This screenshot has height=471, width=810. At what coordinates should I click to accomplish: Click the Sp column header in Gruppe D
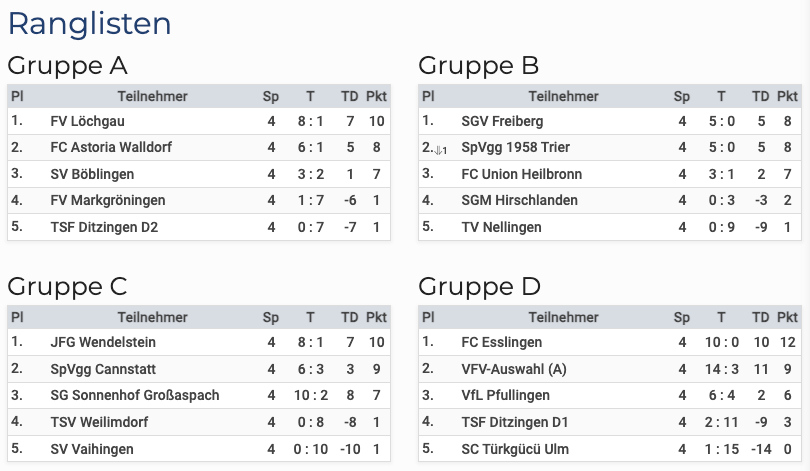pyautogui.click(x=682, y=318)
